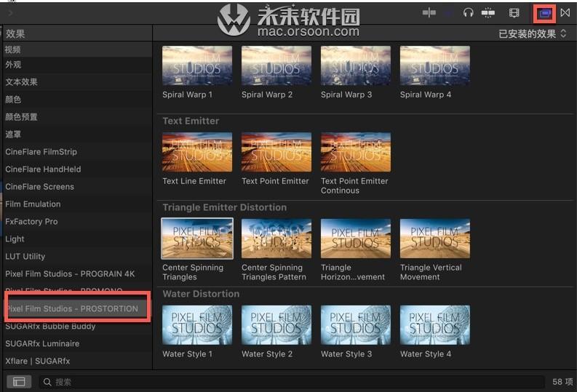Select the Water Style 2 thumbnail
Image resolution: width=577 pixels, height=392 pixels.
[276, 324]
